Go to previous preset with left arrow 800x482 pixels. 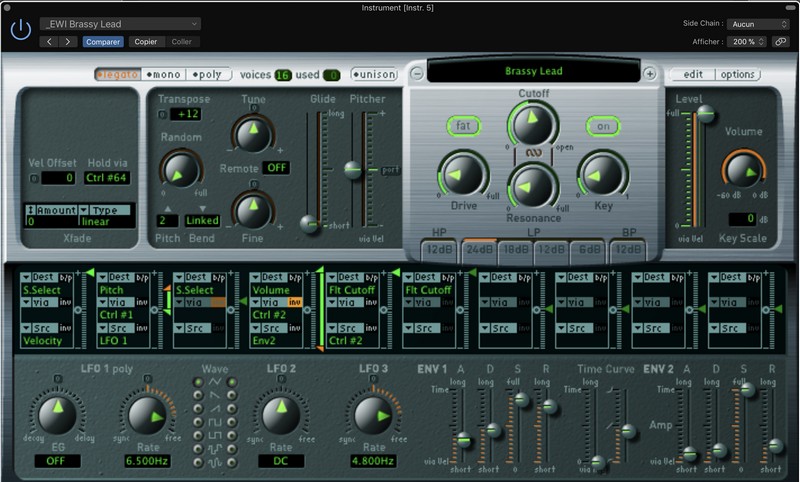pyautogui.click(x=50, y=42)
